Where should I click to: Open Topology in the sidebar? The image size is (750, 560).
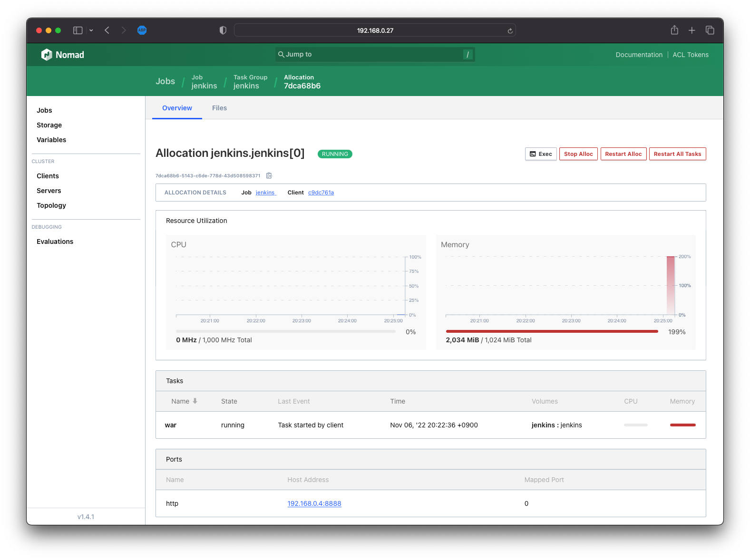coord(51,205)
